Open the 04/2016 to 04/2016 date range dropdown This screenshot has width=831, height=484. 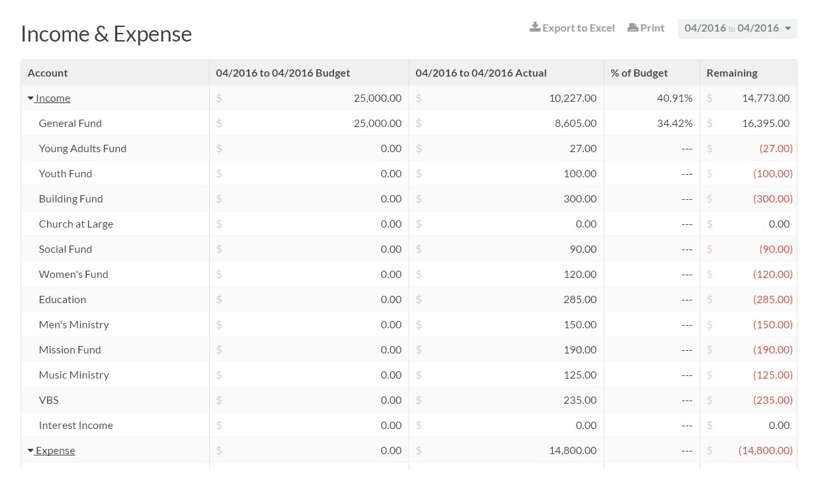[737, 28]
